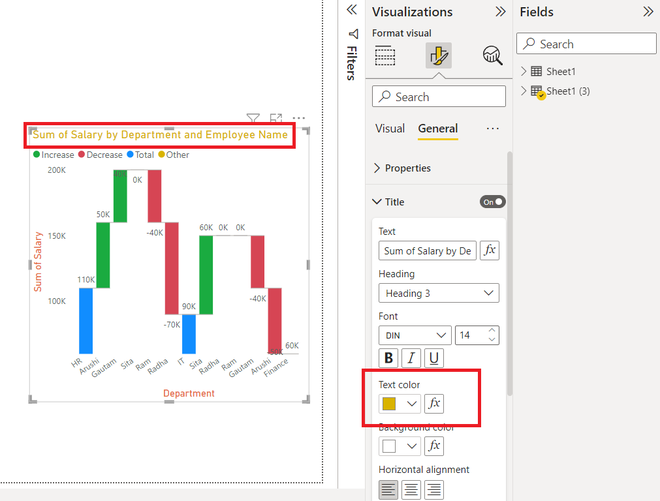Screen dimensions: 660x501
Task: Click the filter funnel icon above chart
Action: (253, 118)
